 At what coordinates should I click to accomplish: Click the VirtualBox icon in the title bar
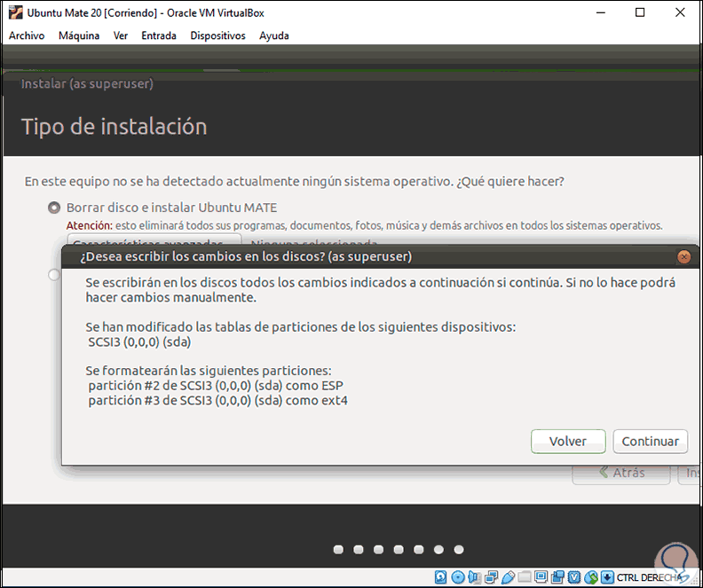tap(15, 12)
